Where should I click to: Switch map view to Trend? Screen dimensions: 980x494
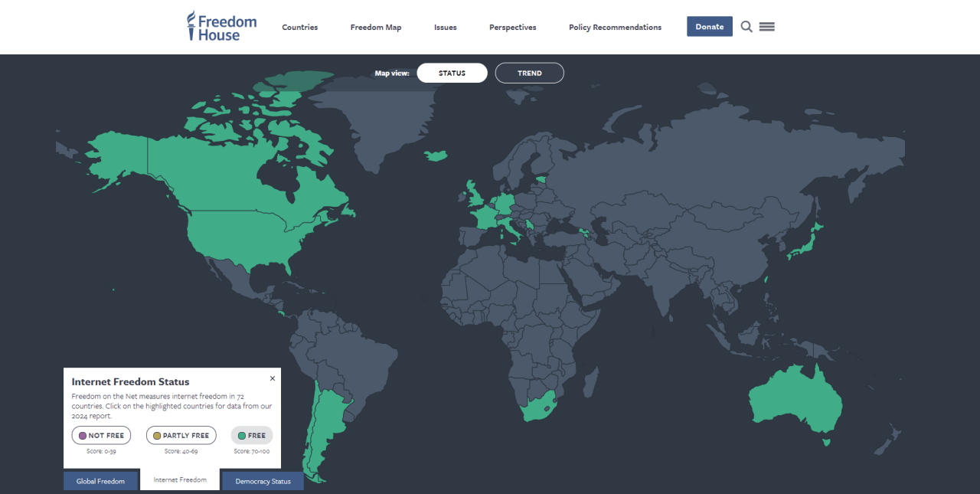(x=529, y=73)
